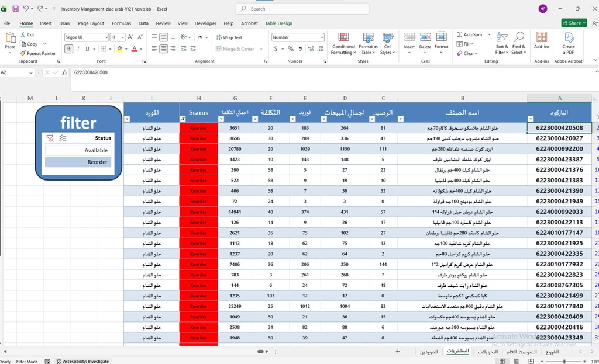This screenshot has width=599, height=364.
Task: Click the Share button
Action: coord(574,23)
